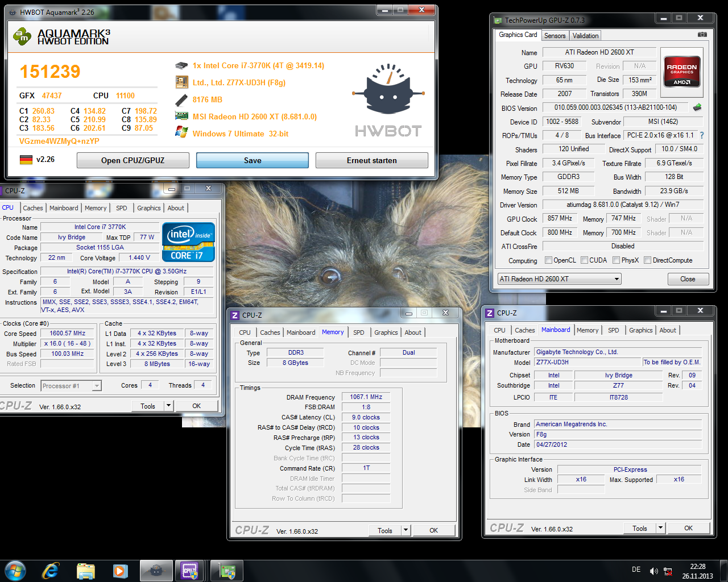
Task: Click the Memory Size value 512 MB
Action: click(x=568, y=191)
